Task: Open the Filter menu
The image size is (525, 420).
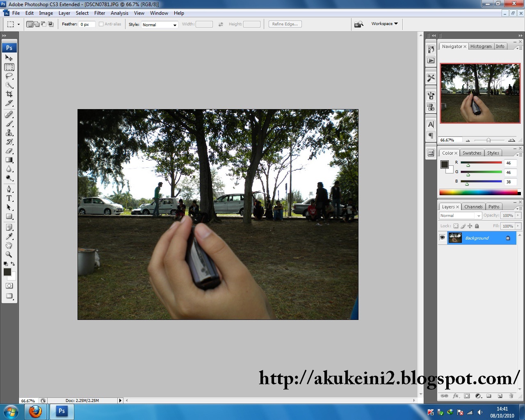Action: pos(100,13)
